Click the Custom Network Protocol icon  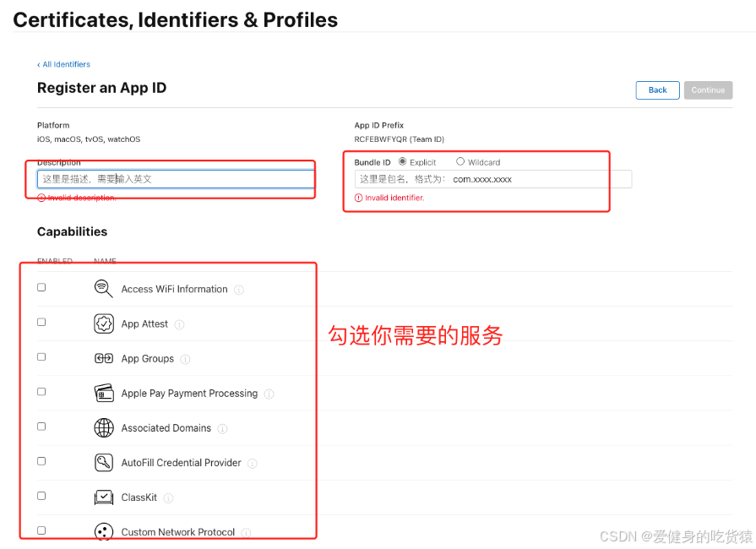pos(104,531)
